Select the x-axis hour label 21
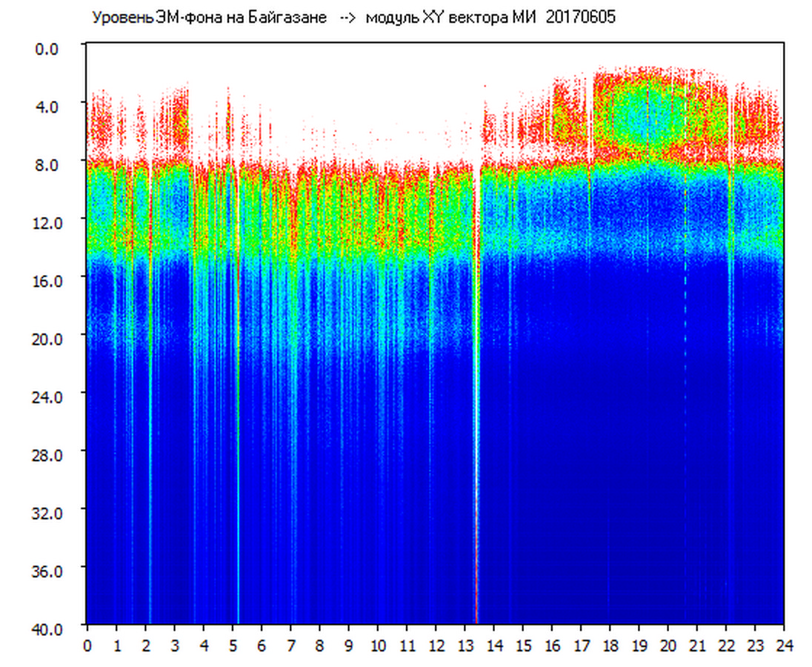 (696, 646)
